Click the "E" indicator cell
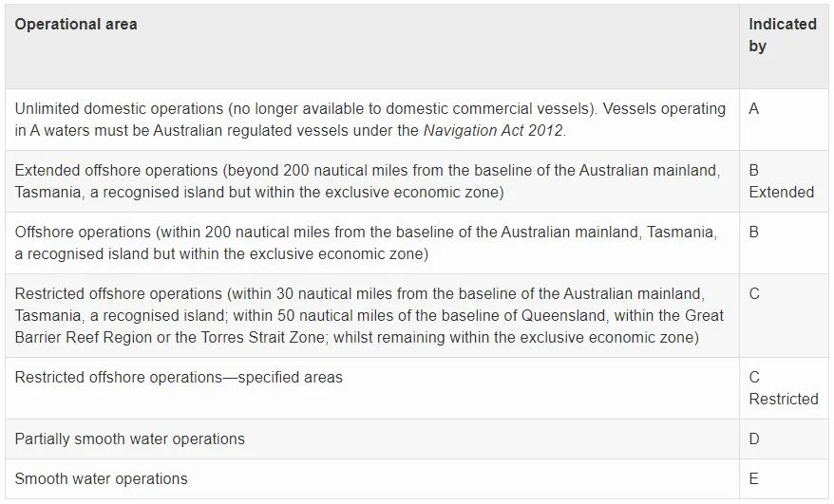 coord(754,478)
